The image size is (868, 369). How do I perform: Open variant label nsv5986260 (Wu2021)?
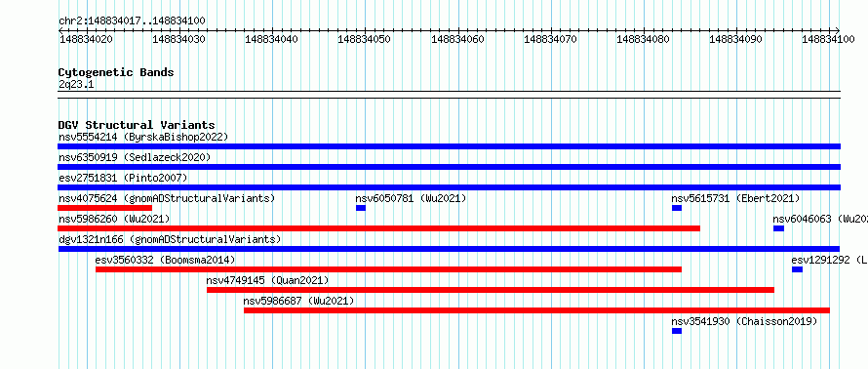pyautogui.click(x=114, y=219)
